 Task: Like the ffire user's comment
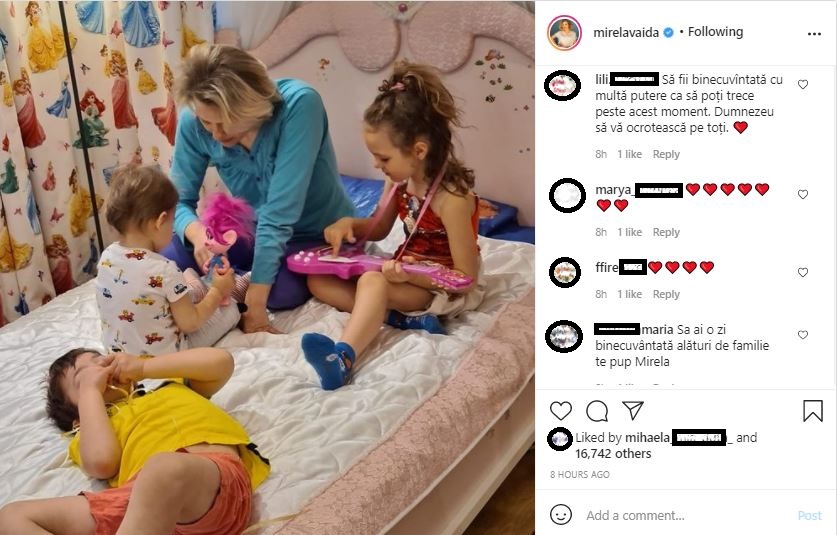(x=803, y=272)
